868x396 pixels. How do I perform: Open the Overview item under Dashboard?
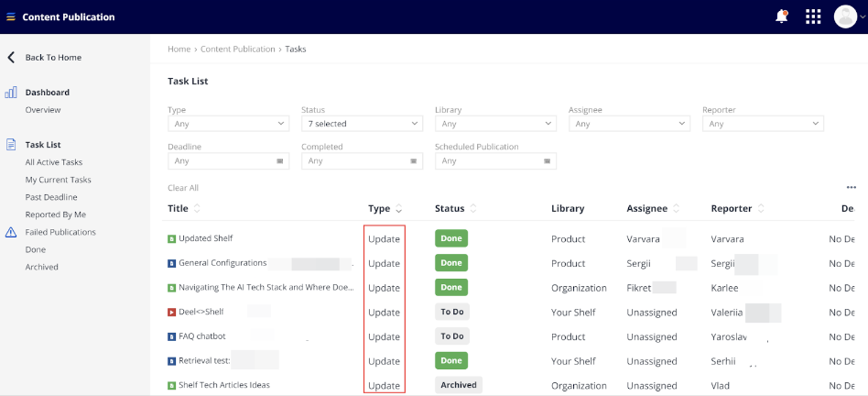[x=43, y=110]
